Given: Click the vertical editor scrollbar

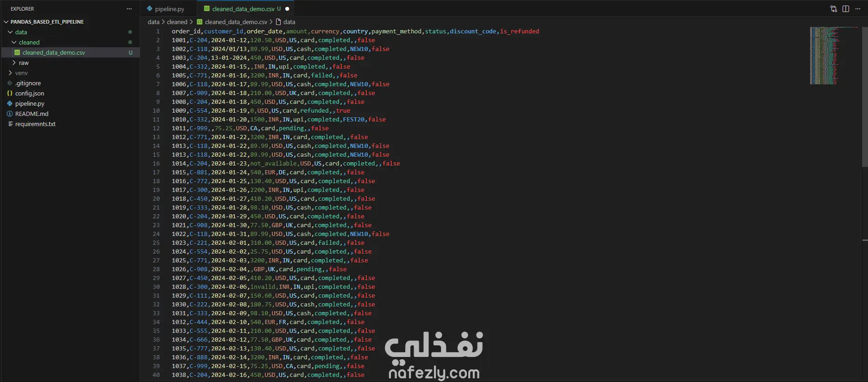Looking at the screenshot, I should pyautogui.click(x=865, y=96).
